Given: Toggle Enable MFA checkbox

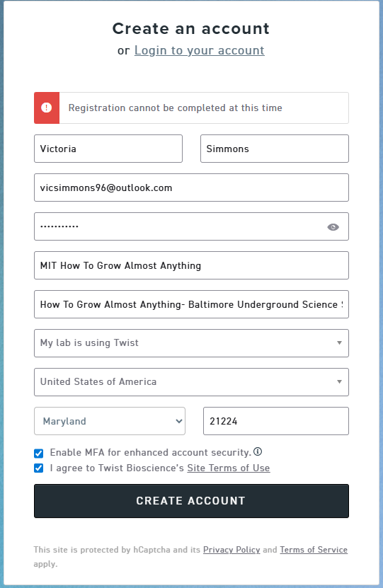Looking at the screenshot, I should (39, 454).
